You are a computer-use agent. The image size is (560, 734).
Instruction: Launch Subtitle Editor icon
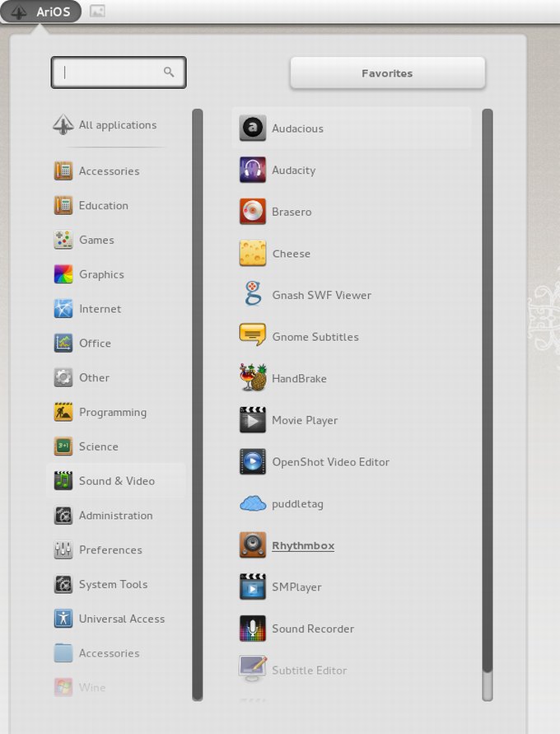coord(253,670)
